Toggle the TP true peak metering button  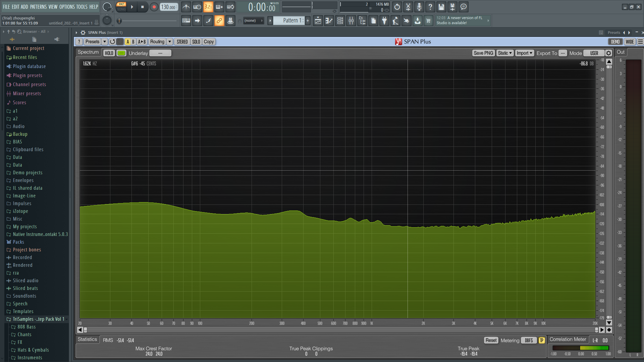click(x=541, y=340)
